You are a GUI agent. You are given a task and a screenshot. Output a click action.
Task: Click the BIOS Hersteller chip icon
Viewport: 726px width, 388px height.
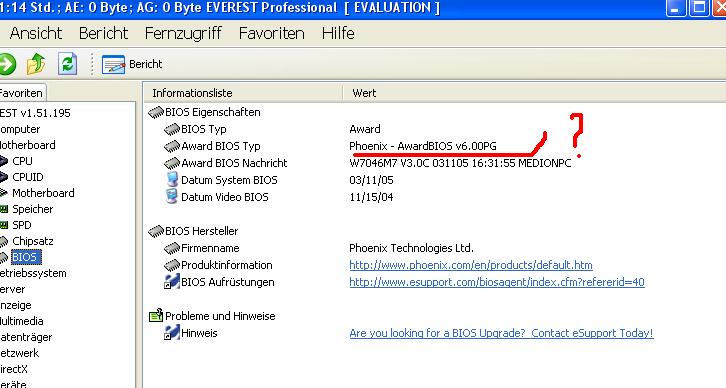pos(156,231)
